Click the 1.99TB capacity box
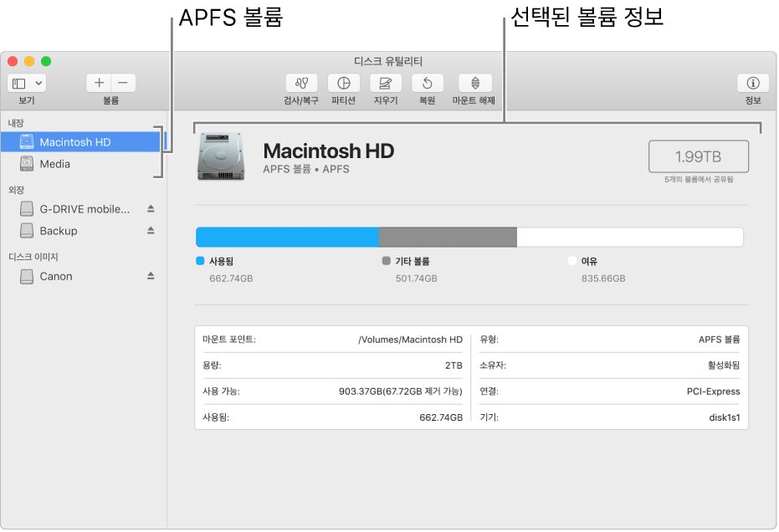779x532 pixels. (698, 156)
